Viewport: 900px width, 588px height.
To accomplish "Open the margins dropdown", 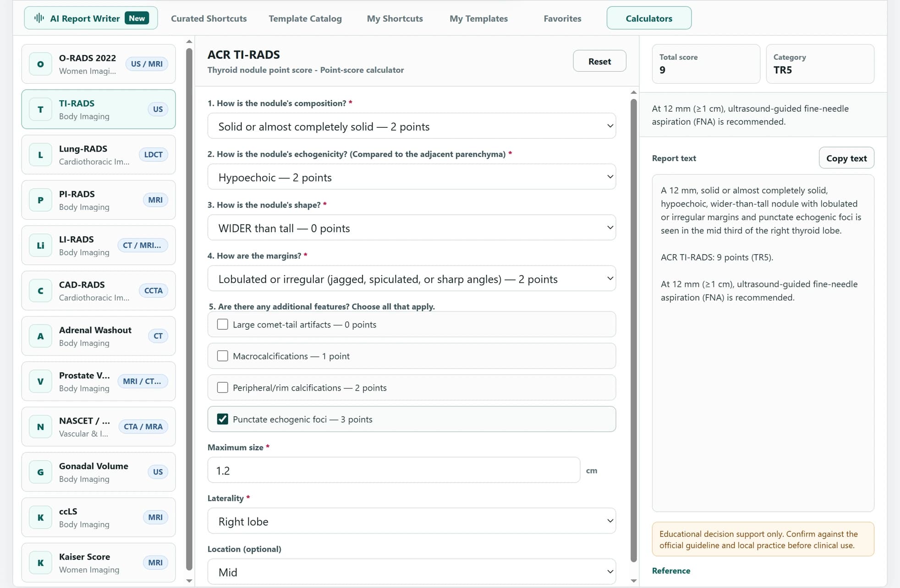I will click(412, 278).
